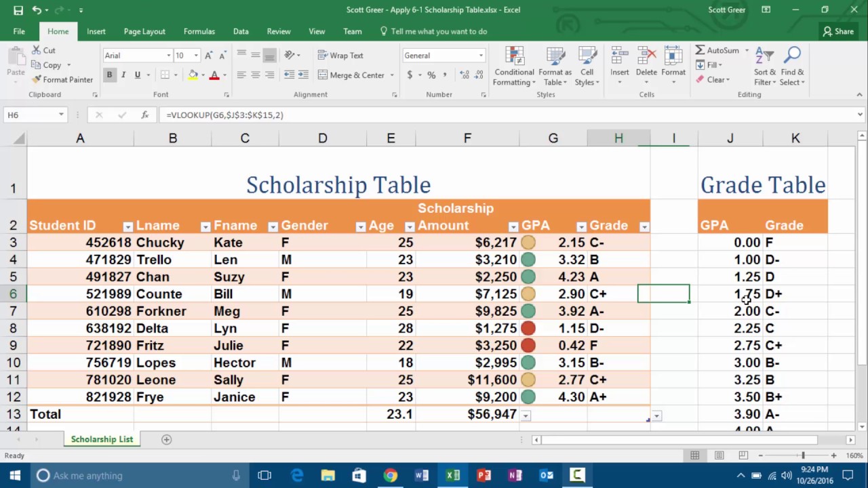The width and height of the screenshot is (868, 488).
Task: Increase the font size
Action: tap(208, 56)
